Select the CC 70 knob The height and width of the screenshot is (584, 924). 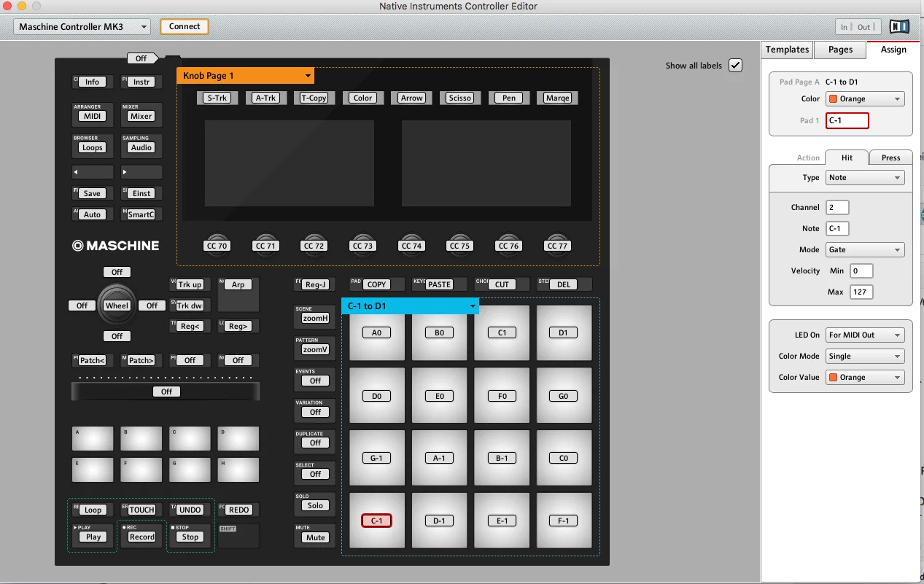217,244
